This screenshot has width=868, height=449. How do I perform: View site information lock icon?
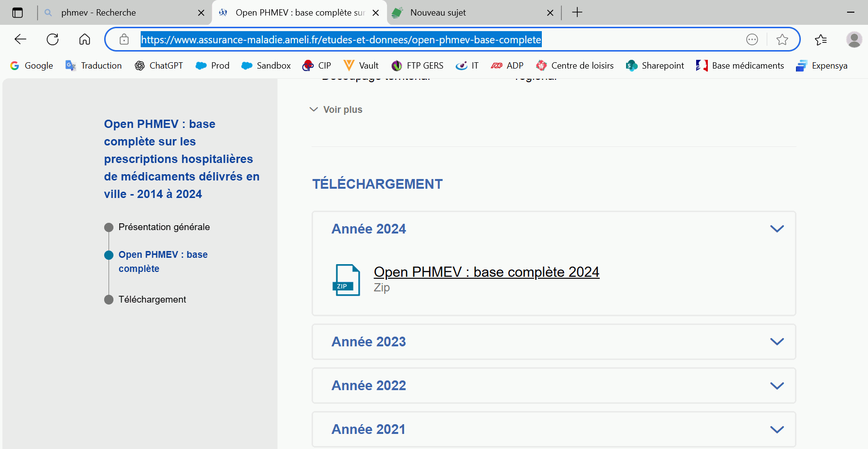(124, 39)
